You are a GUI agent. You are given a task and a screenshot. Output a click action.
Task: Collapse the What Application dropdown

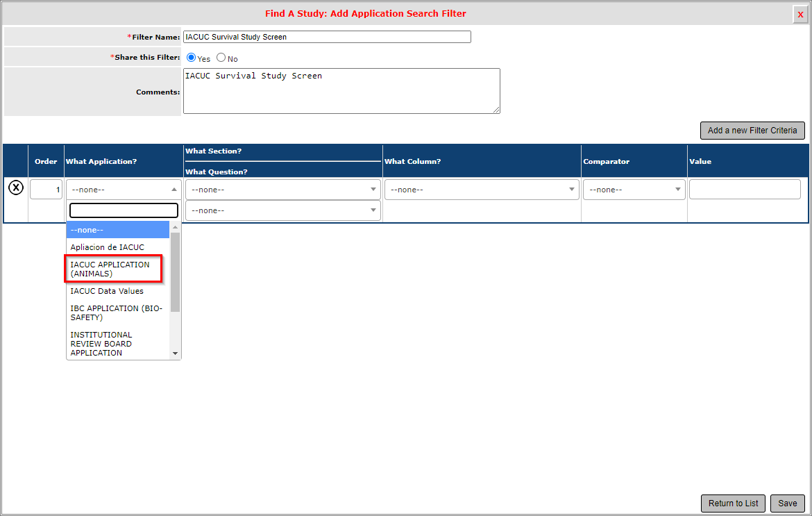coord(124,190)
